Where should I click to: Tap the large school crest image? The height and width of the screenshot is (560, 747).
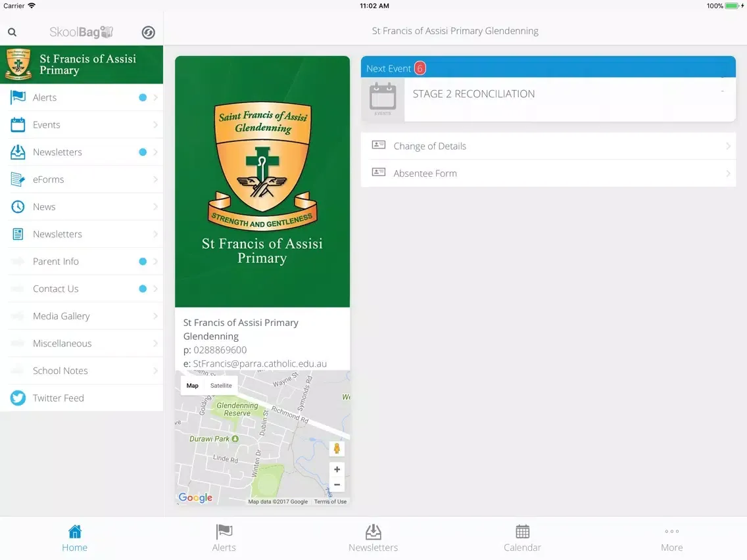pyautogui.click(x=262, y=166)
